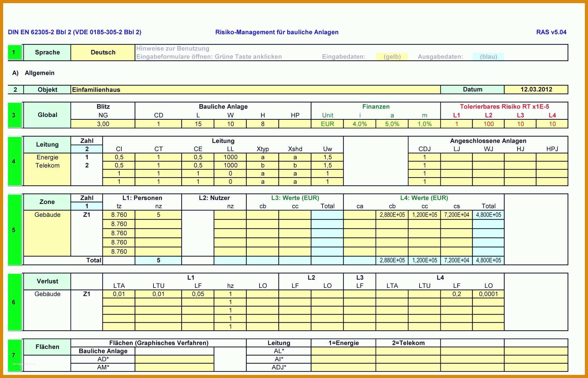Click the yellow (gelb) legend swatch
The height and width of the screenshot is (378, 588).
click(x=392, y=57)
